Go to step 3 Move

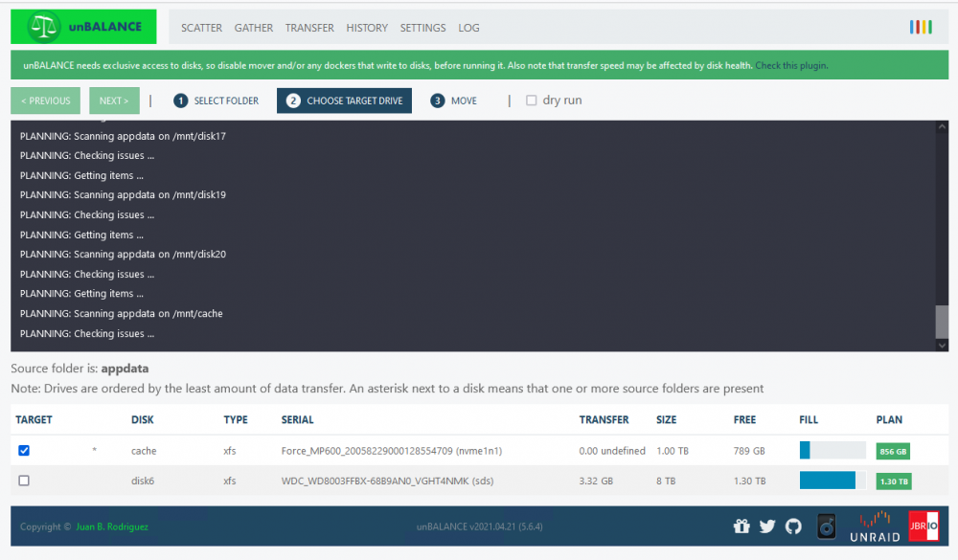tap(454, 101)
